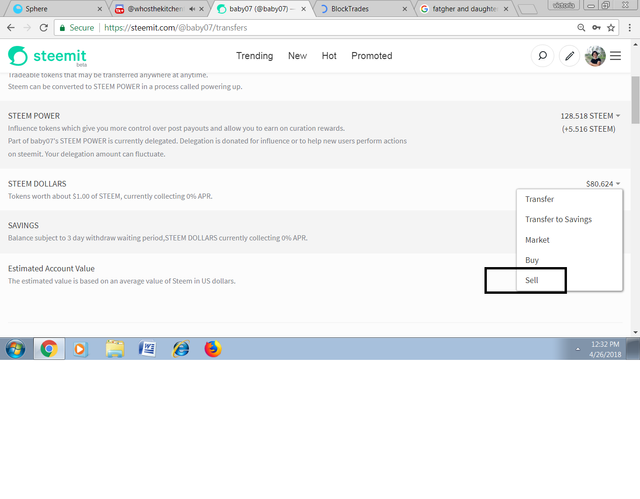Click the zoom magnifier icon in the address bar
The image size is (640, 499).
(581, 28)
